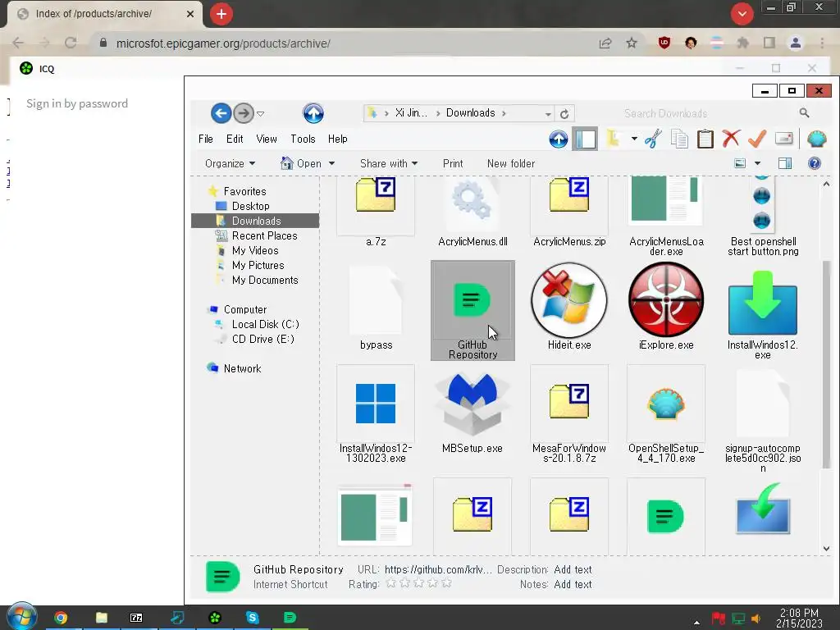The image size is (840, 630).
Task: Open the Tools menu
Action: point(303,139)
